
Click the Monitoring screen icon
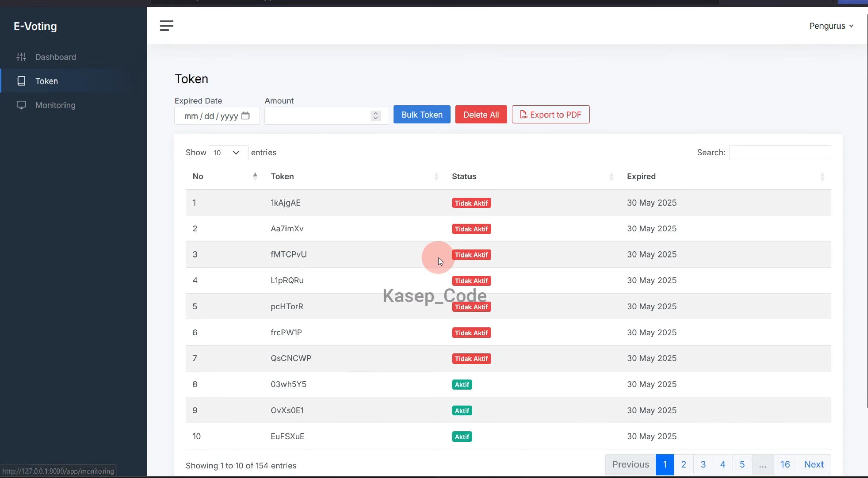[x=21, y=105]
